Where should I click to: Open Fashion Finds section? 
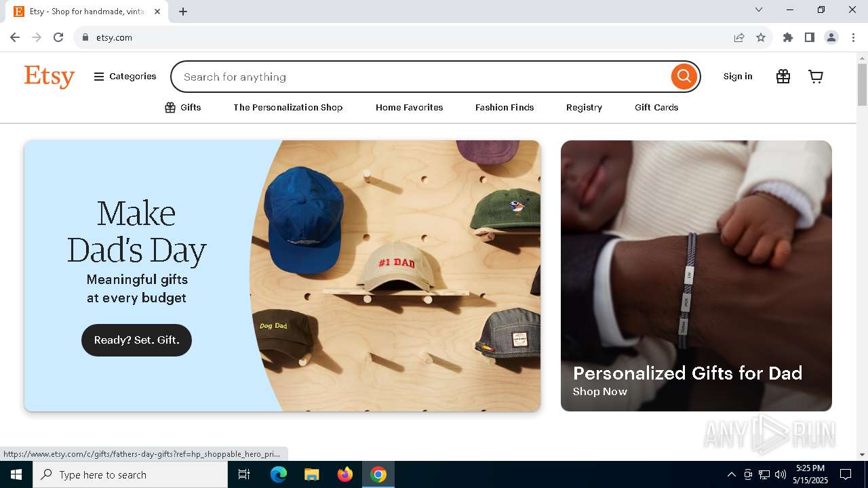point(505,107)
